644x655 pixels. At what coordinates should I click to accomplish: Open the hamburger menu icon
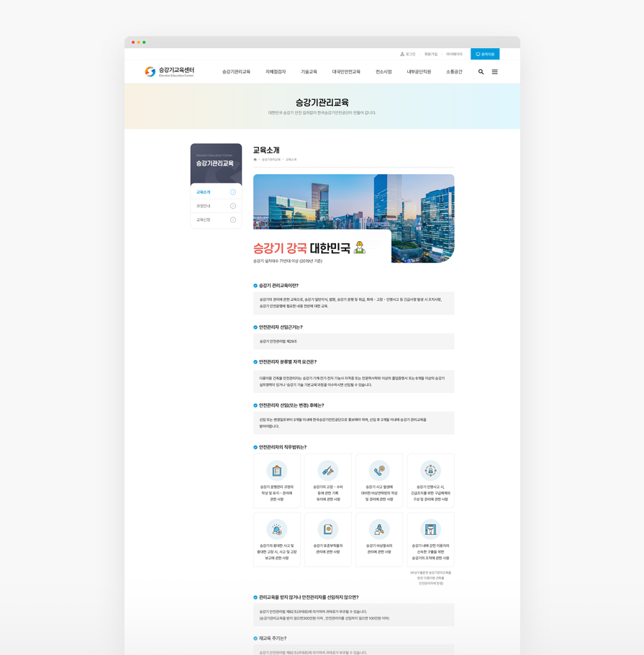(x=494, y=72)
